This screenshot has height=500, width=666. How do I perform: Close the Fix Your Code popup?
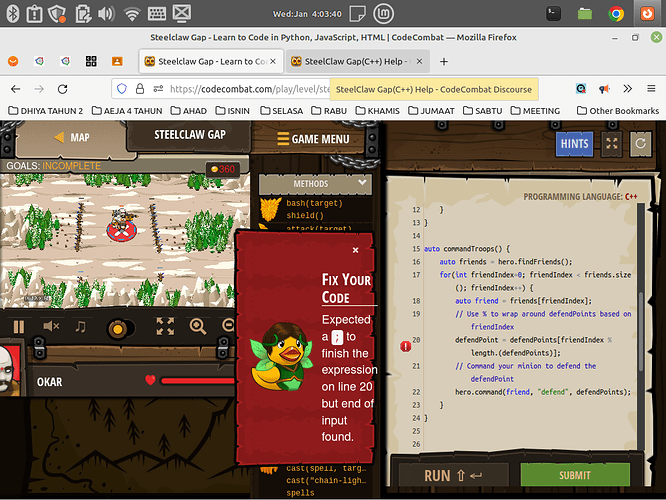tap(356, 250)
